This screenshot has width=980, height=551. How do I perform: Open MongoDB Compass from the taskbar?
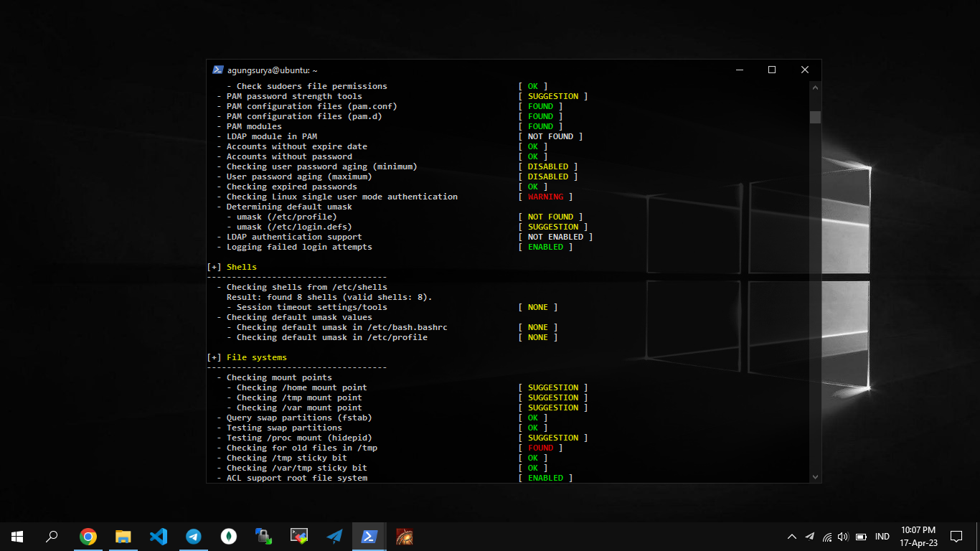click(x=229, y=536)
